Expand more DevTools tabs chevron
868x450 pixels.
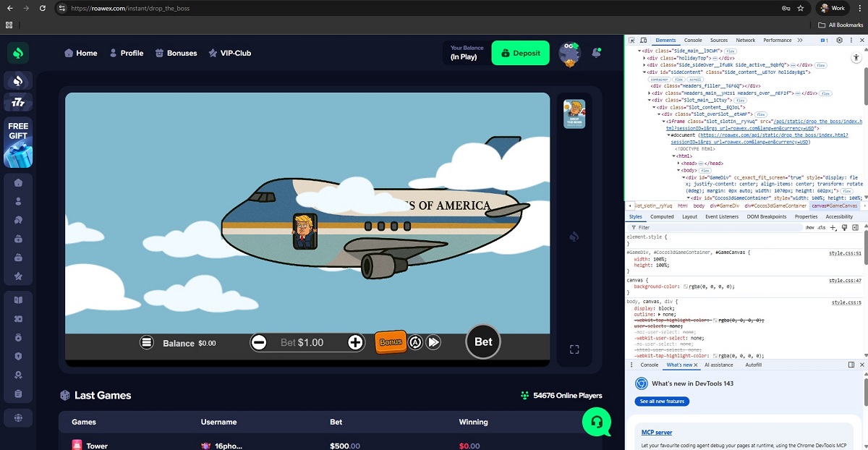coord(801,41)
